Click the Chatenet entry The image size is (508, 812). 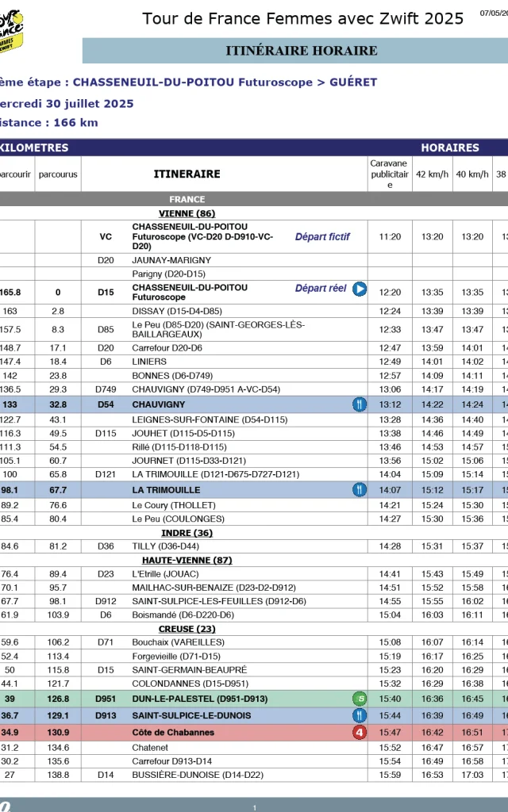(x=150, y=748)
